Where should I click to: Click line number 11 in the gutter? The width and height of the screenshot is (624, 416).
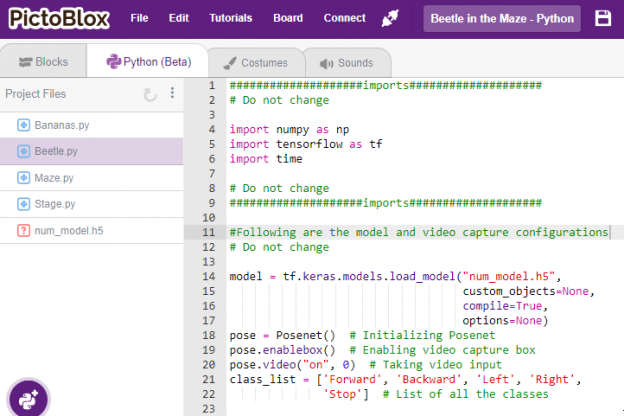tap(209, 232)
